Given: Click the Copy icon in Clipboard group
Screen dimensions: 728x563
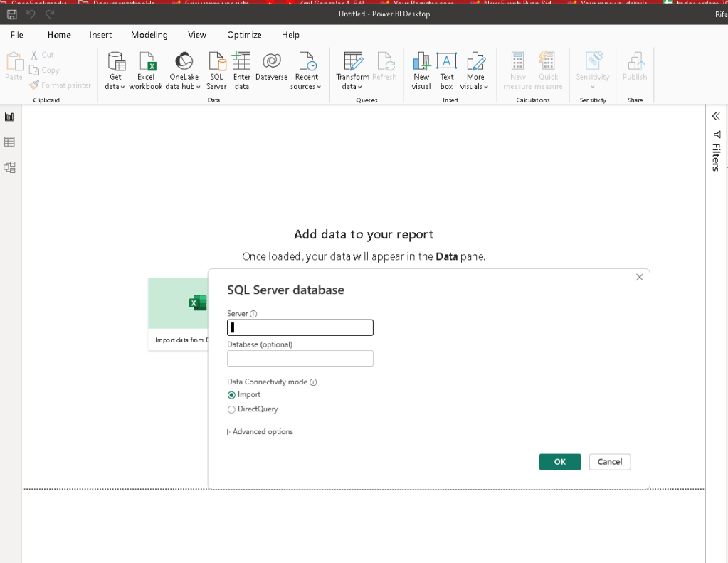Looking at the screenshot, I should [34, 70].
